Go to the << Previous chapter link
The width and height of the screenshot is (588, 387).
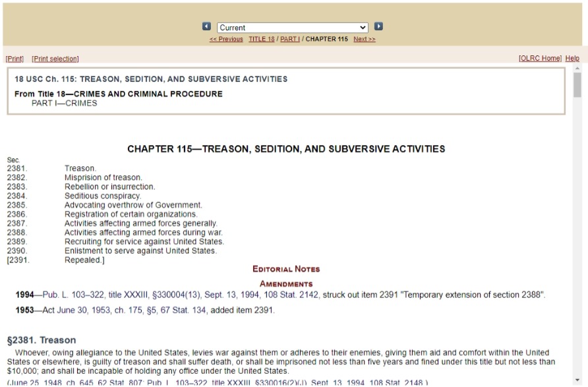226,39
